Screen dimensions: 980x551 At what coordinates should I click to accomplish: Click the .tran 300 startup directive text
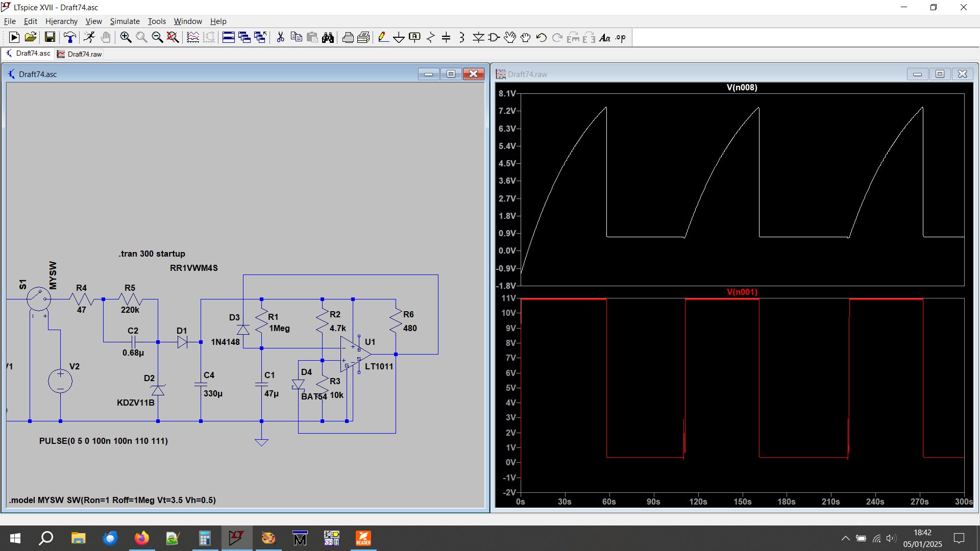click(x=152, y=254)
